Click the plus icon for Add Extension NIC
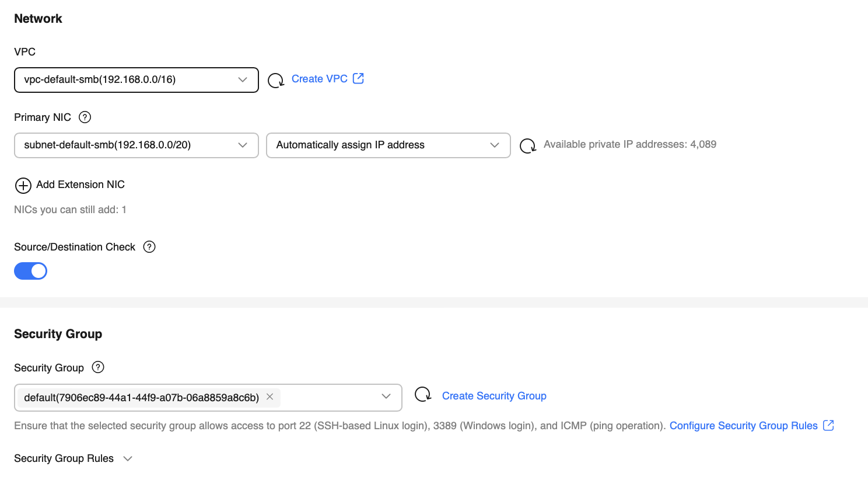 (23, 186)
